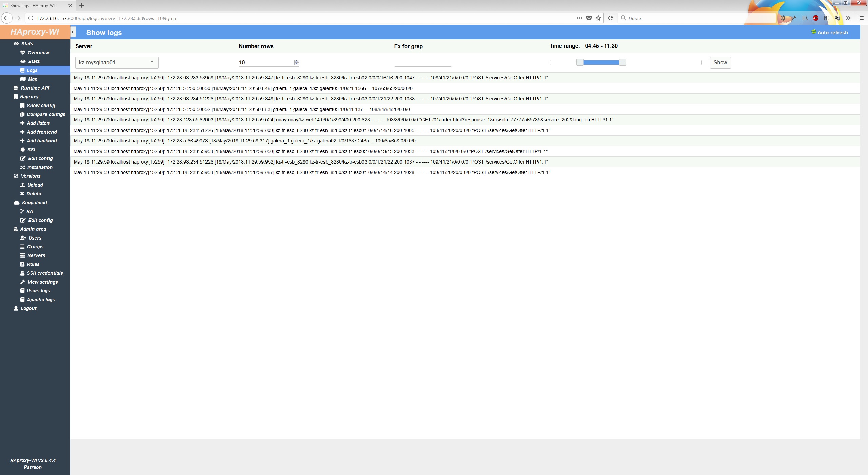This screenshot has height=475, width=868.
Task: Toggle browser sidebar view icon
Action: click(827, 18)
